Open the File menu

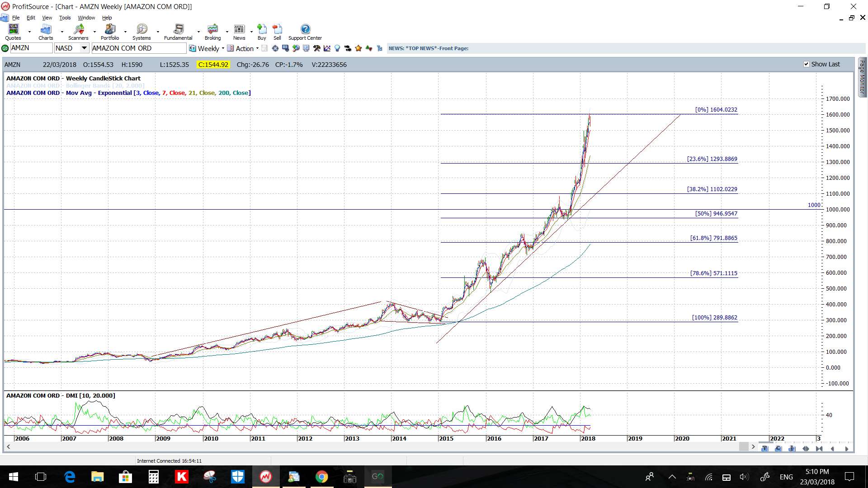point(16,18)
